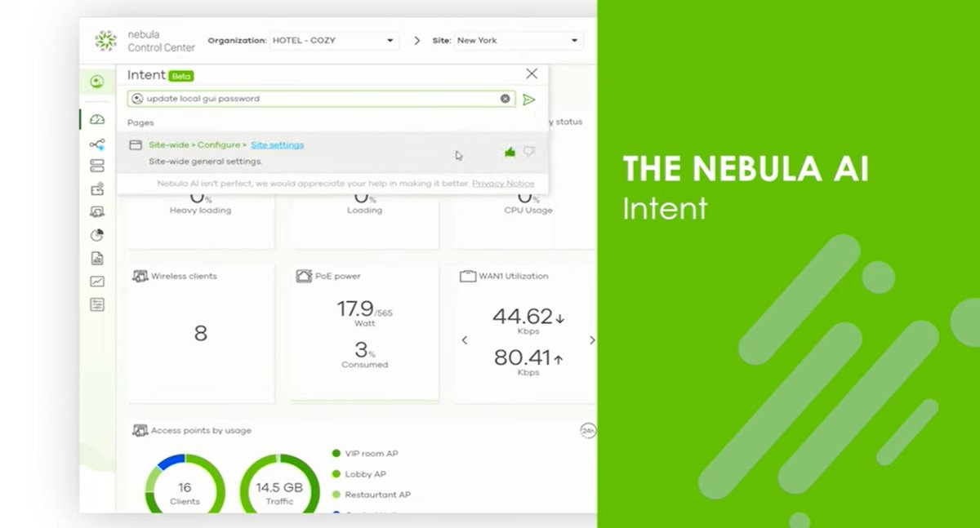This screenshot has width=980, height=528.
Task: Open the line graph sidebar icon
Action: click(97, 282)
